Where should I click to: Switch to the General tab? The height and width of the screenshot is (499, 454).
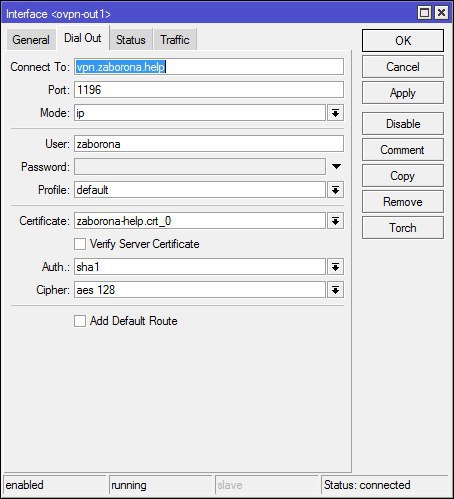click(31, 40)
